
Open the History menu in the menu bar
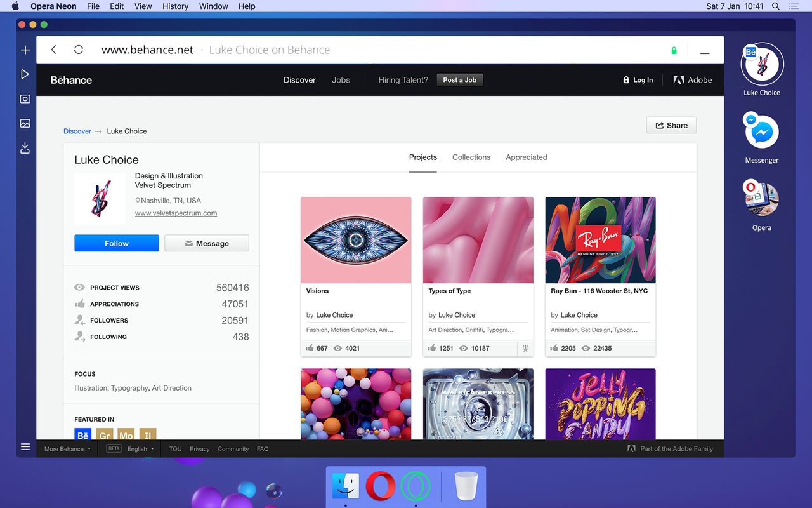(175, 6)
